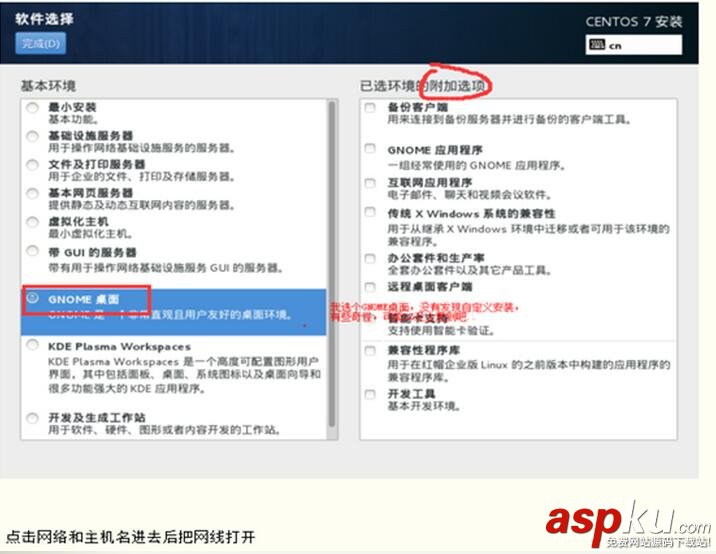Viewport: 716px width, 554px height.
Task: Select 基础设施服务器 radio option
Action: click(x=32, y=136)
